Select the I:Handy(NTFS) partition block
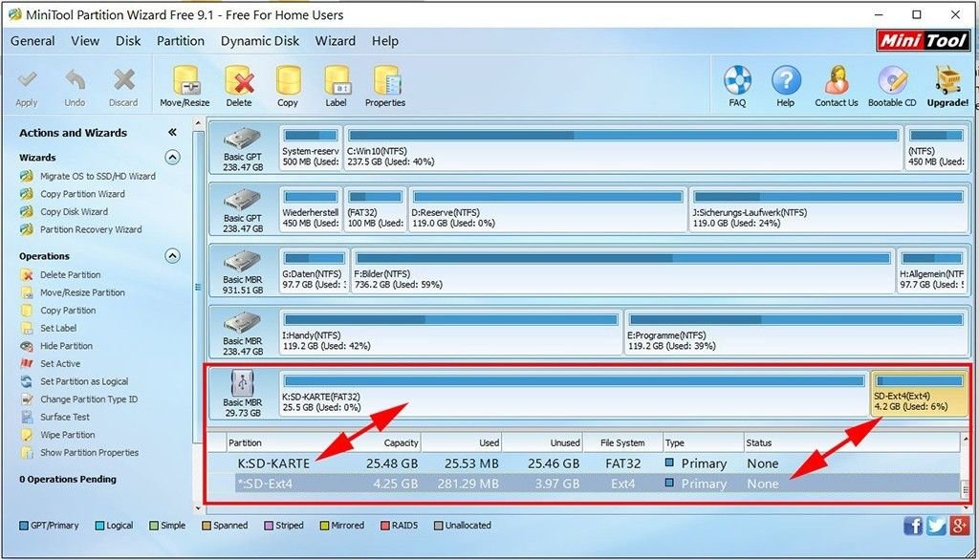Viewport: 979px width, 560px height. tap(451, 332)
